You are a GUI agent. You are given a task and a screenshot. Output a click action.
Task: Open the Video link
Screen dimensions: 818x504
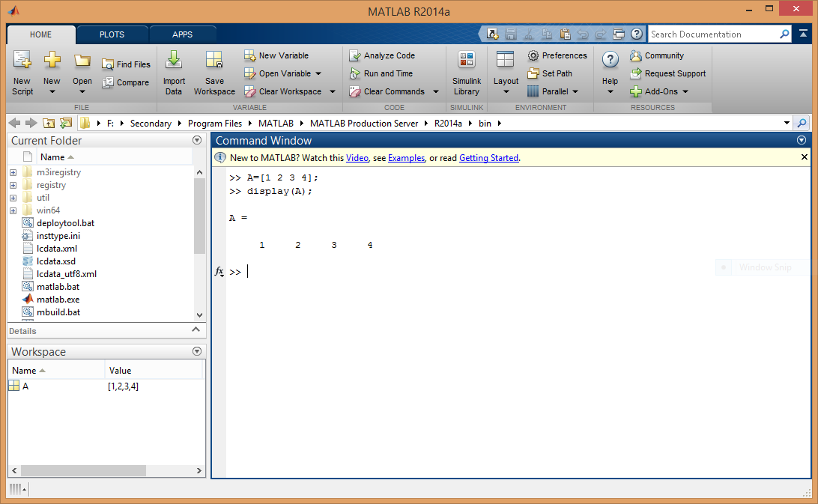357,158
